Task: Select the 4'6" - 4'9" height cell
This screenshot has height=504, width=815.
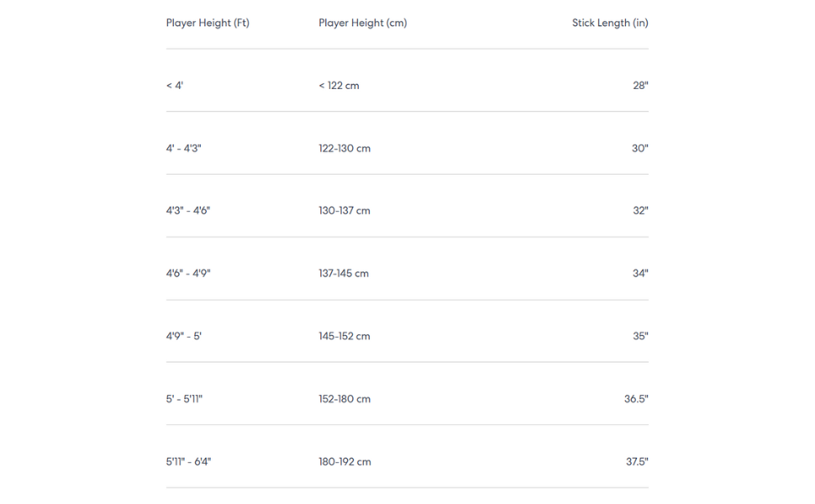Action: [188, 274]
